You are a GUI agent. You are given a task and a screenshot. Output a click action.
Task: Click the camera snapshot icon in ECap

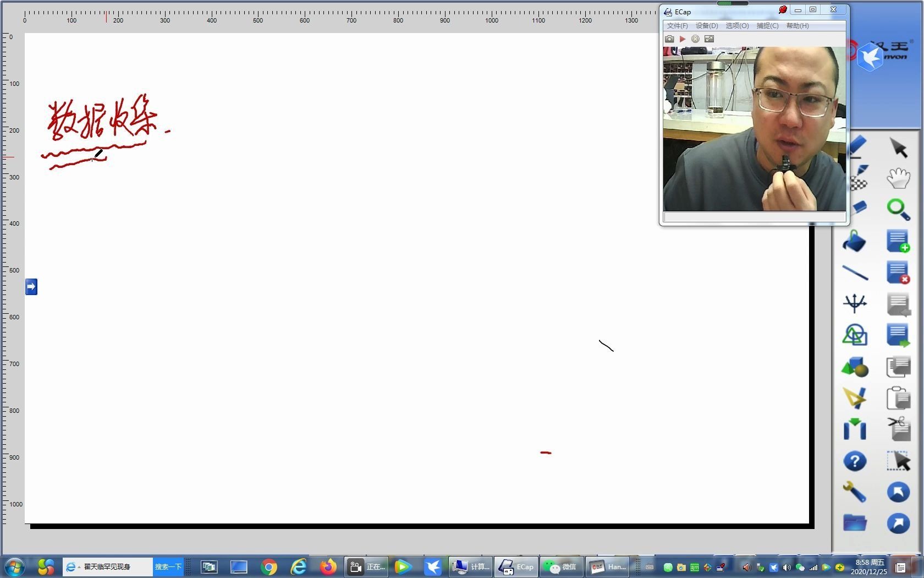669,39
